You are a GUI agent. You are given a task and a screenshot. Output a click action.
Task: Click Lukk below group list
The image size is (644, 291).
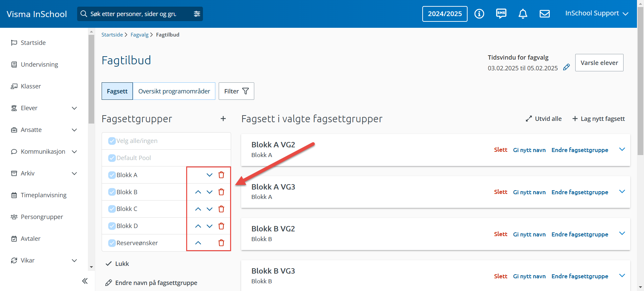point(117,264)
